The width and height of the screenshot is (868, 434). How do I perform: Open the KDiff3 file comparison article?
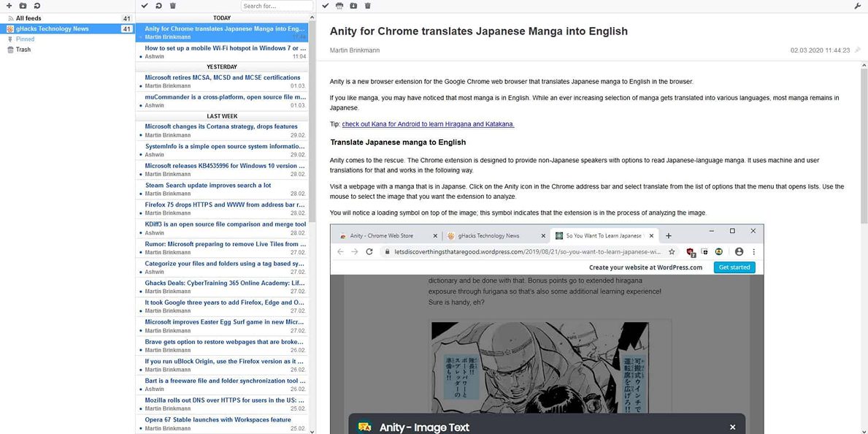(222, 229)
